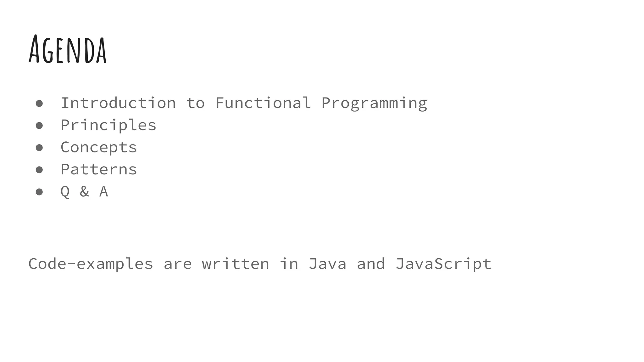Click the ampersand in Q & A
This screenshot has width=644, height=362.
[84, 191]
